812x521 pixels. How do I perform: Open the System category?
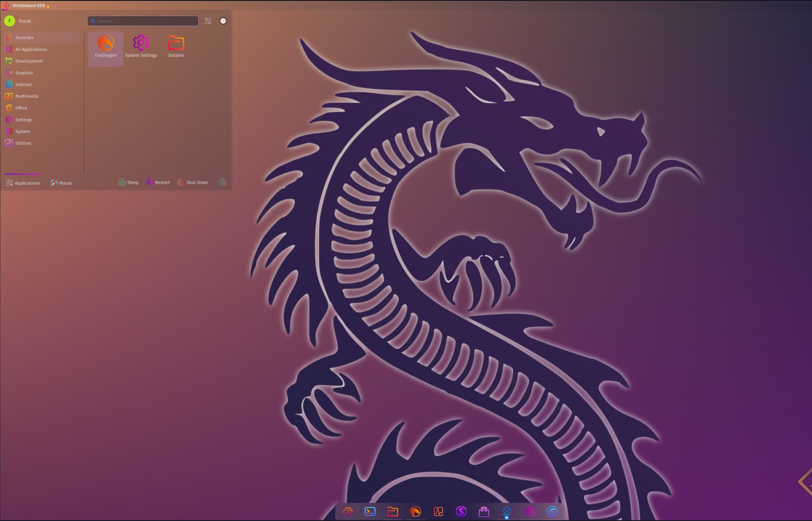click(x=42, y=132)
